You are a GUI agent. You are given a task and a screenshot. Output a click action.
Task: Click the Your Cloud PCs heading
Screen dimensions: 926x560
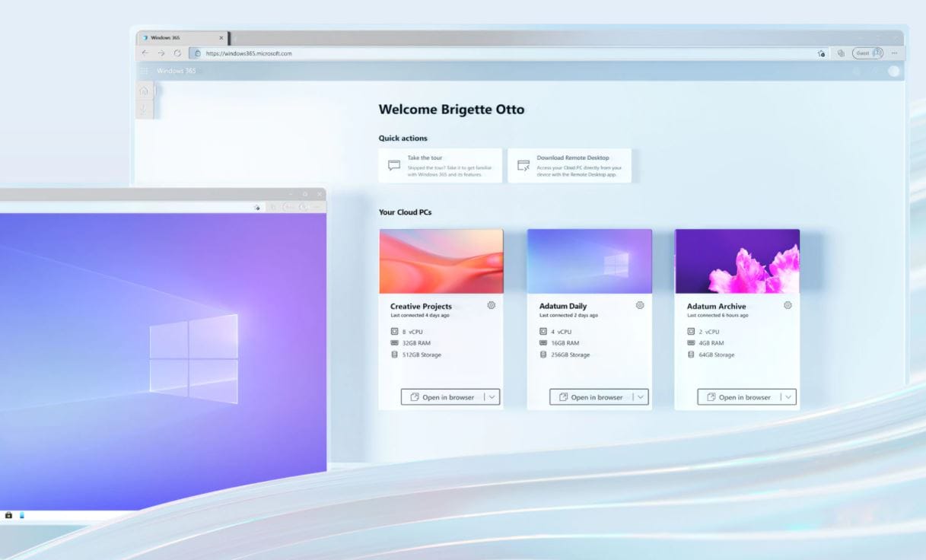[x=405, y=212]
